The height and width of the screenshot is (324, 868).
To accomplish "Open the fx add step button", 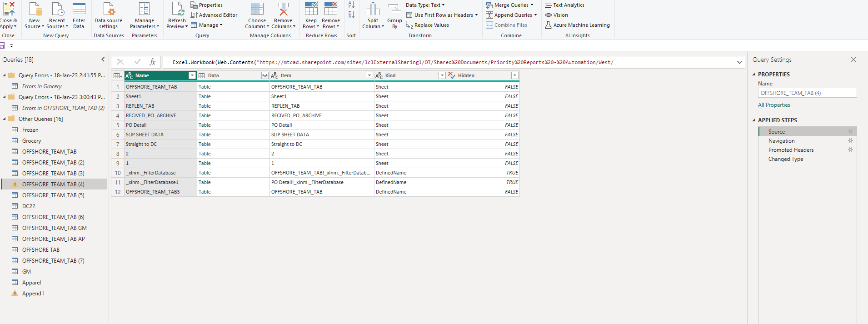I will click(153, 62).
